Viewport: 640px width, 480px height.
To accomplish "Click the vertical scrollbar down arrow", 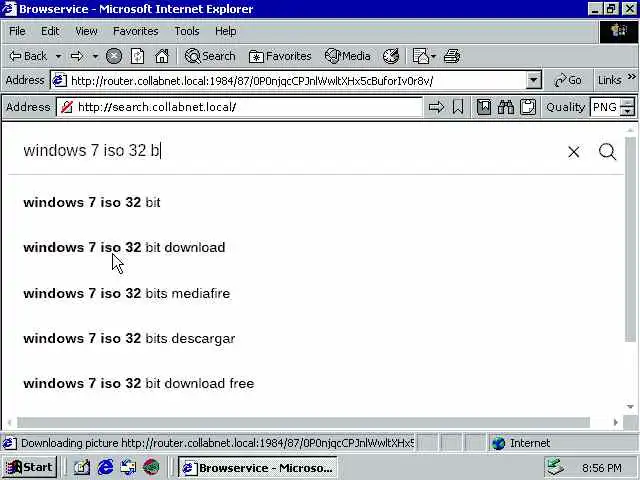I will point(630,407).
